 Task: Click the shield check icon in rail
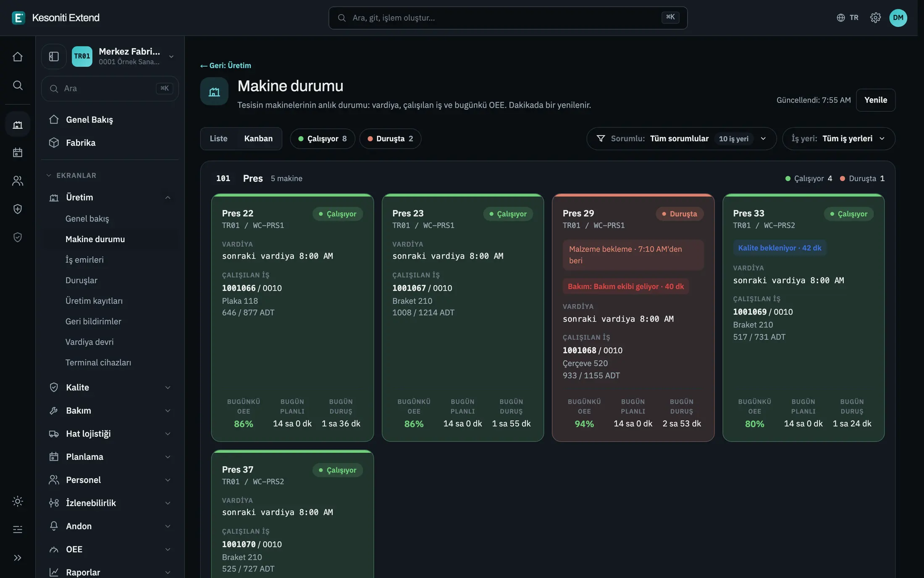coord(18,237)
